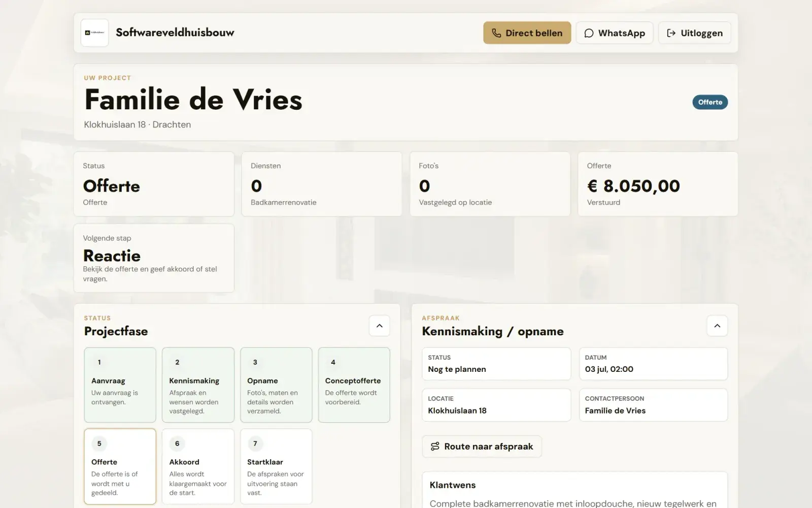Viewport: 812px width, 508px height.
Task: Click the date 03 jul, 02:00
Action: coord(609,369)
